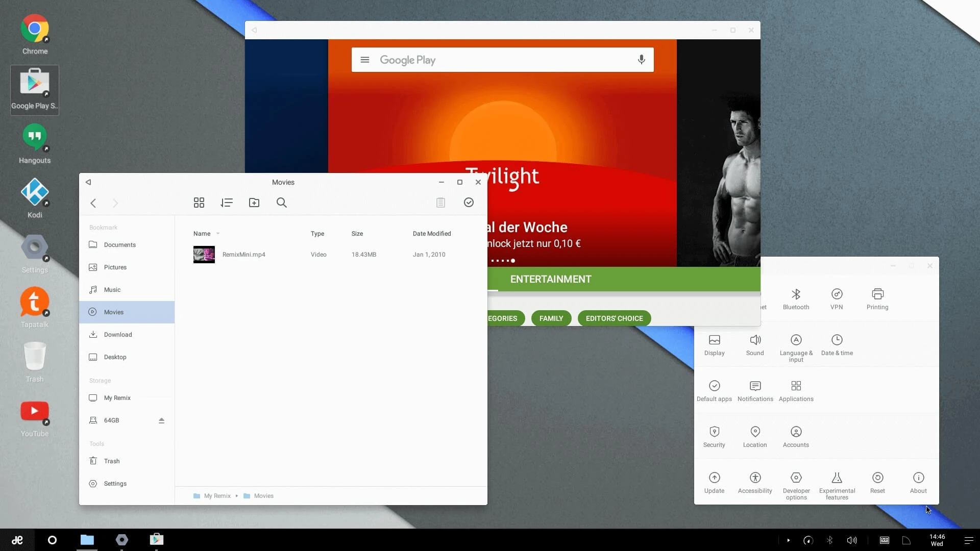Sort by Date Modified column
Screen dimensions: 980x551
432,234
